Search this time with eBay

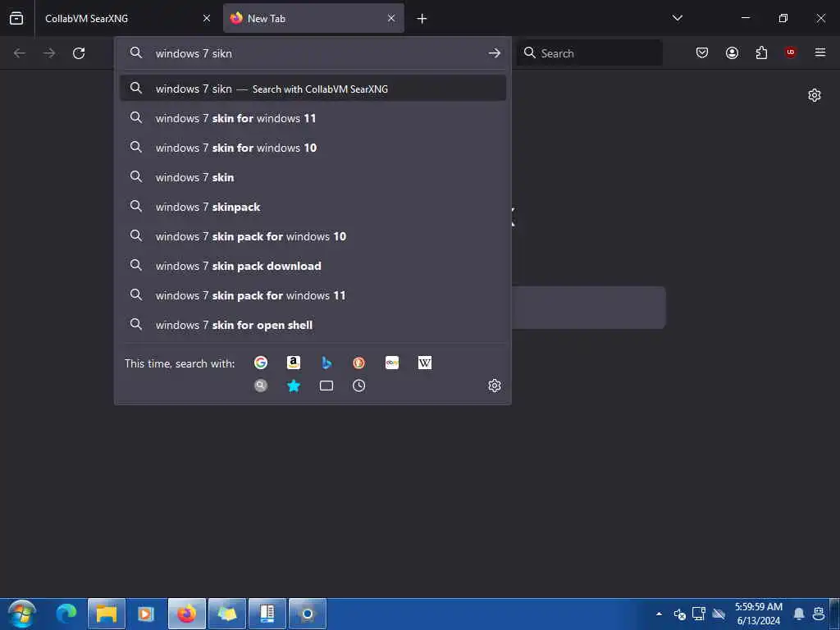coord(392,363)
